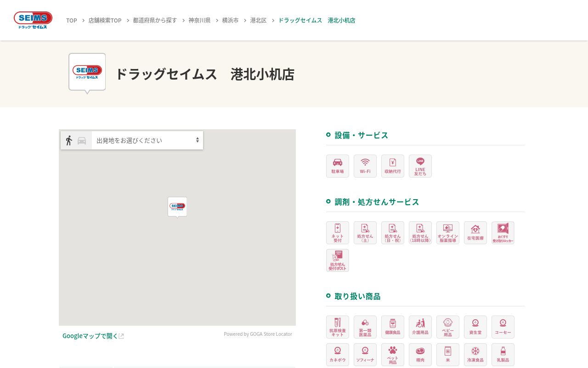Click the 乳製品 dairy icon
The width and height of the screenshot is (588, 368).
(x=503, y=355)
